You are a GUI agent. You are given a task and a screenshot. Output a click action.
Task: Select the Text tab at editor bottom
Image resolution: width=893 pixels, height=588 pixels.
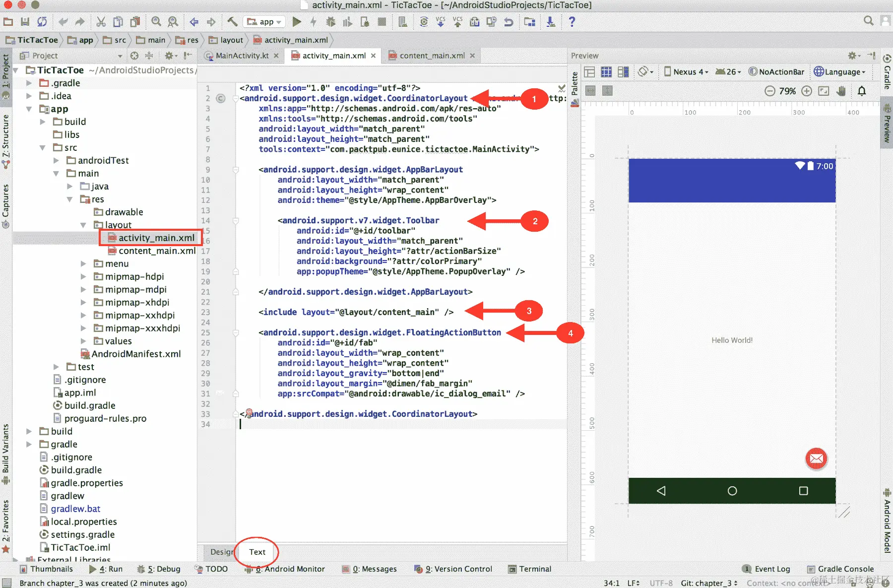pos(257,552)
